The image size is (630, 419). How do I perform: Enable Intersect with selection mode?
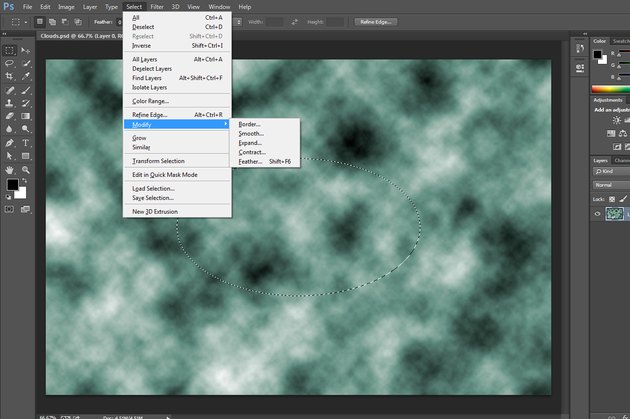coord(78,22)
